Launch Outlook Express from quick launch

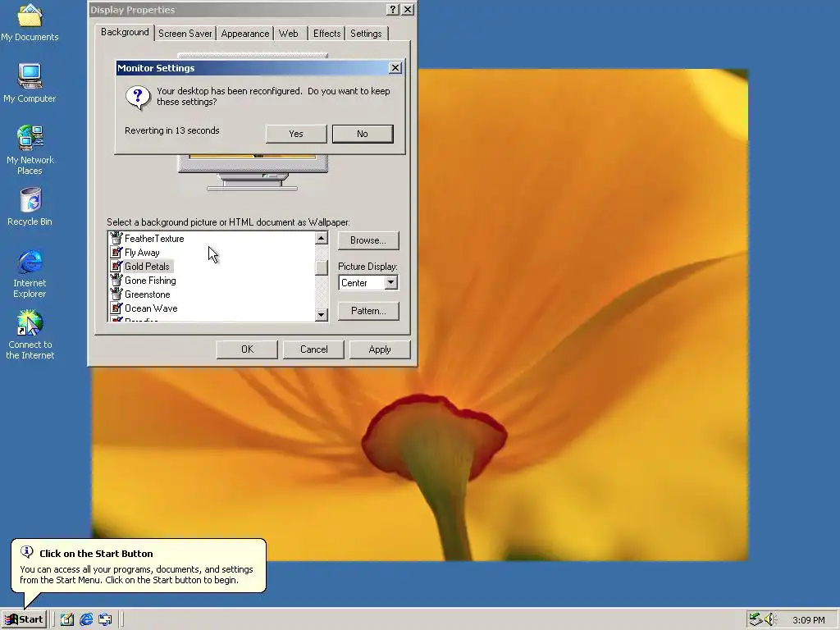[105, 619]
